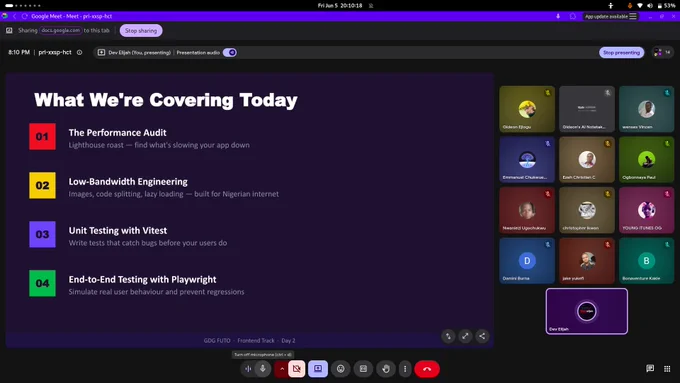Click muted mic icon on Damini Burna tile
Screen dimensions: 680x383
pos(548,244)
